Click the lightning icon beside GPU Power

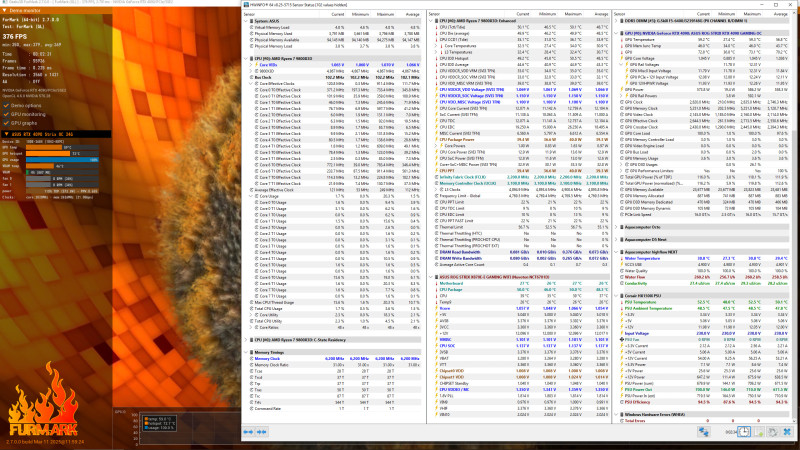click(622, 90)
